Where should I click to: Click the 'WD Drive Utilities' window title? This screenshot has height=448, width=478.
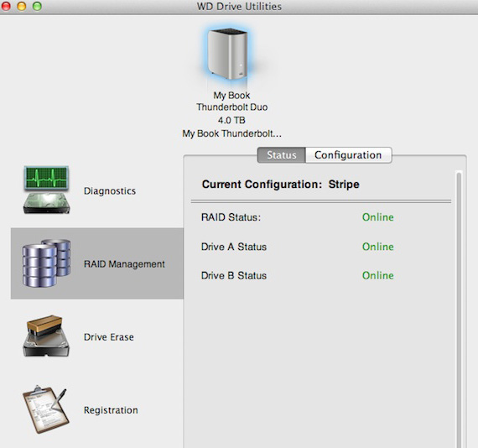point(239,7)
